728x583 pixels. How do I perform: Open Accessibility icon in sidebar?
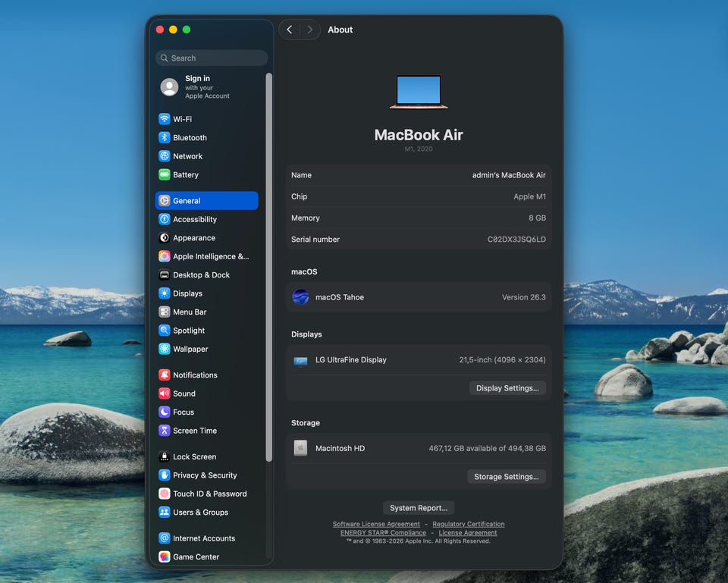pyautogui.click(x=165, y=219)
